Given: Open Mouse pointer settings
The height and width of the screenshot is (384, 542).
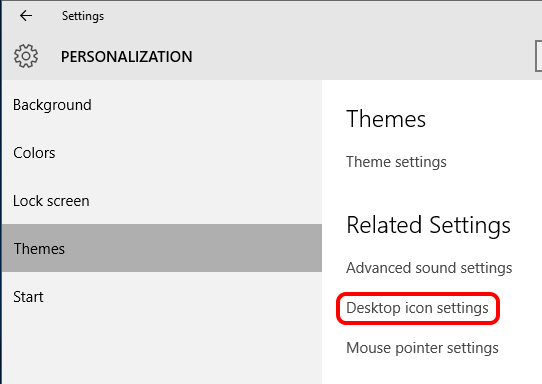Looking at the screenshot, I should (422, 348).
